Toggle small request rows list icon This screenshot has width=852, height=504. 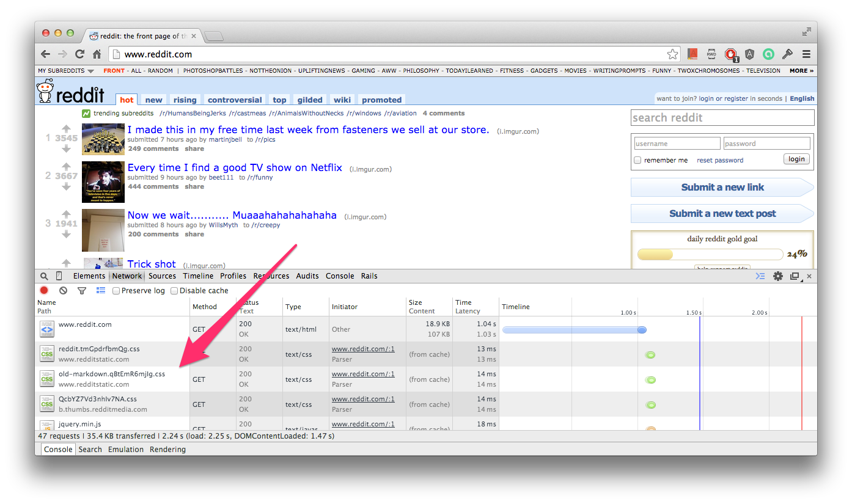coord(101,291)
